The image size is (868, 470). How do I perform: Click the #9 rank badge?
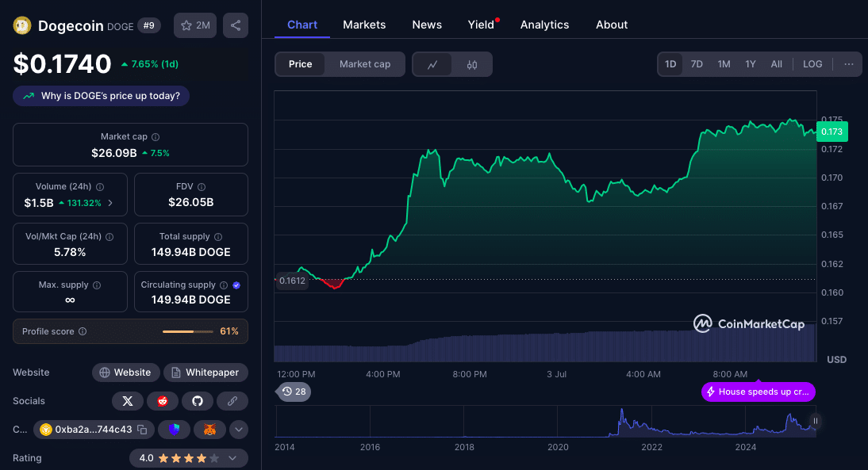[x=149, y=25]
